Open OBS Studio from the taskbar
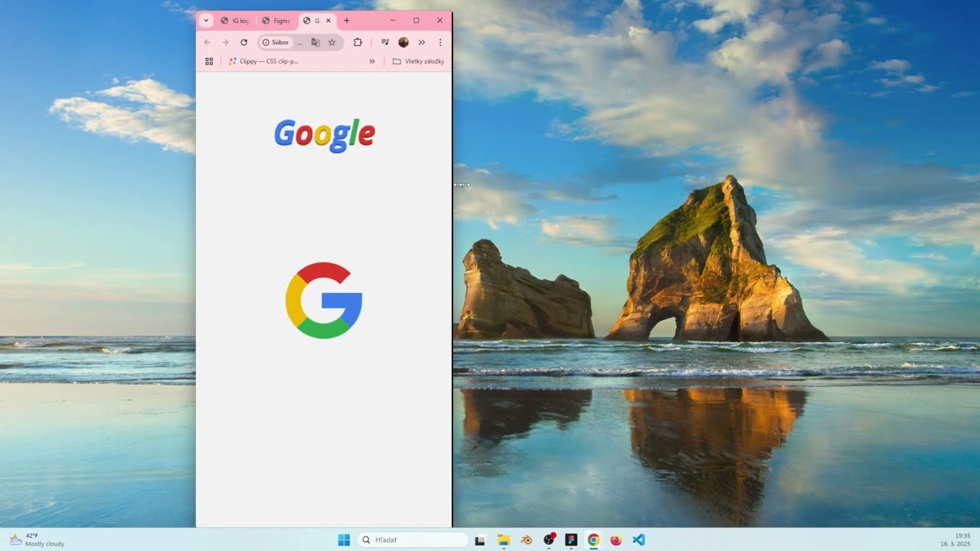Viewport: 980px width, 551px height. pyautogui.click(x=549, y=540)
